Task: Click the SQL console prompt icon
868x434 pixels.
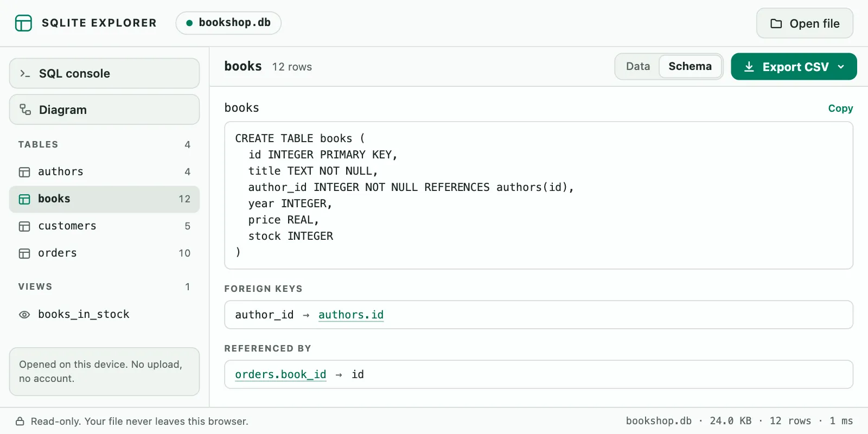Action: click(25, 73)
